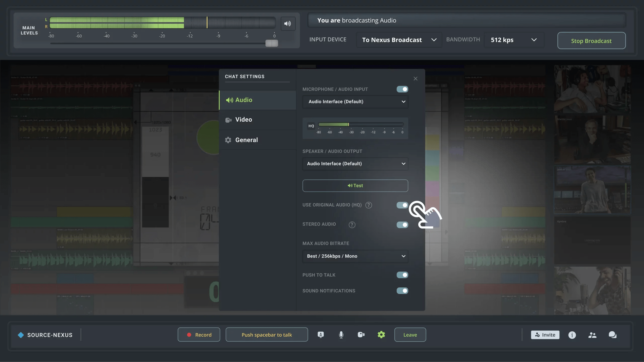The height and width of the screenshot is (362, 644).
Task: Turn off Use Original Audio (HQ)
Action: (402, 205)
